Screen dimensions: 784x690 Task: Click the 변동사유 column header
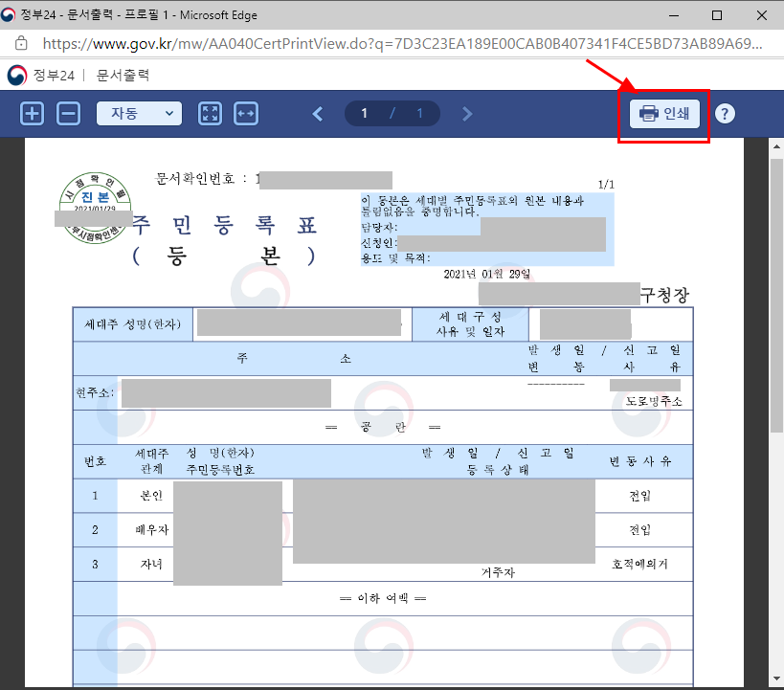click(640, 461)
